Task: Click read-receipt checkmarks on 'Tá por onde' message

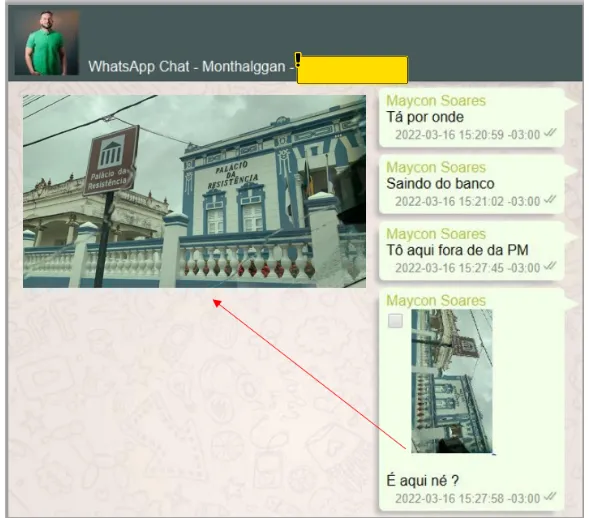Action: point(550,132)
